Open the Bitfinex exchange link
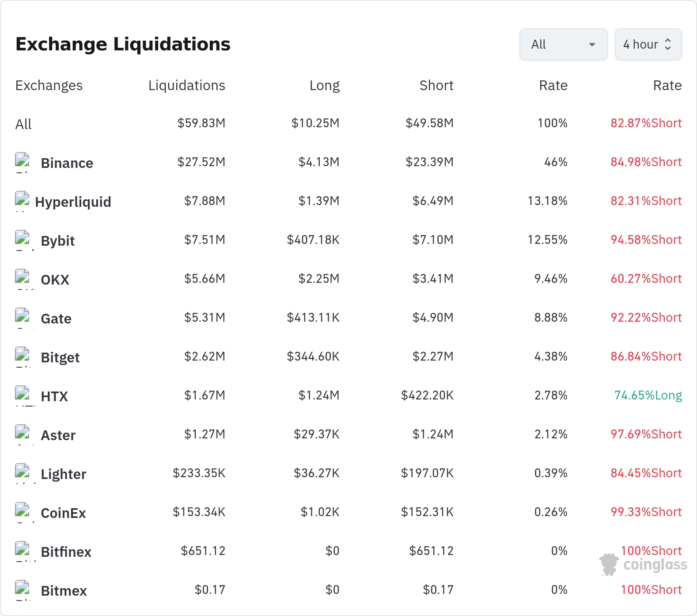Image resolution: width=697 pixels, height=616 pixels. 66,552
